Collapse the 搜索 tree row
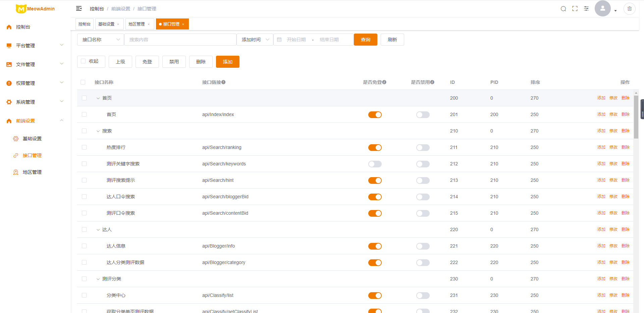The height and width of the screenshot is (313, 644). [x=98, y=131]
